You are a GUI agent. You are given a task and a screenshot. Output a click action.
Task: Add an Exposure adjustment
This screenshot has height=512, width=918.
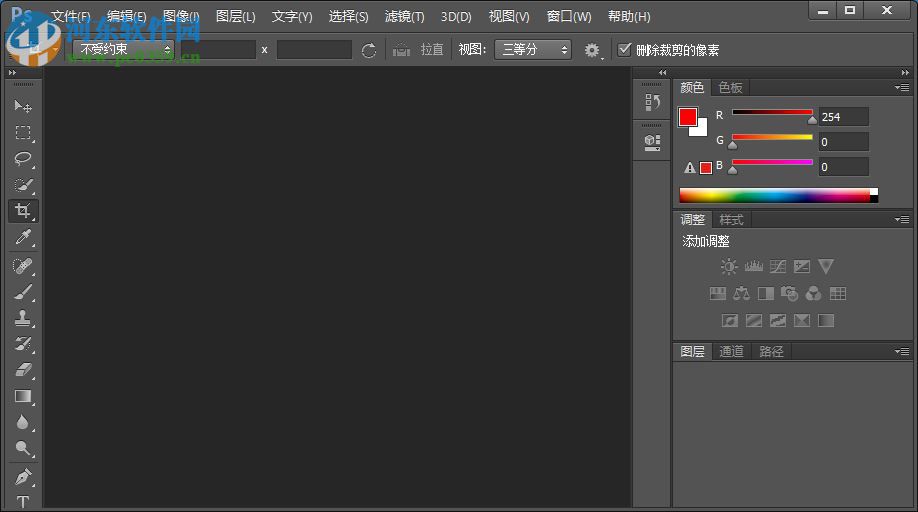801,267
